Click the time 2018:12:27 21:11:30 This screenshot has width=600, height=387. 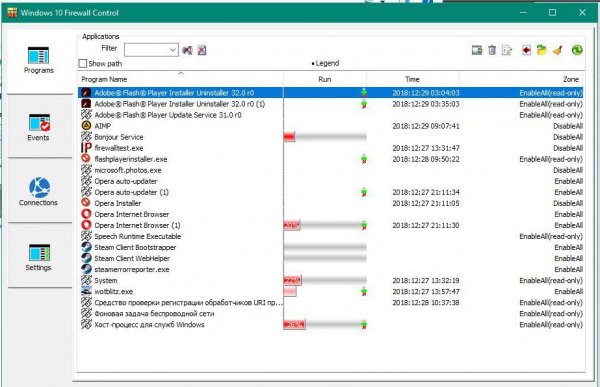pyautogui.click(x=426, y=225)
